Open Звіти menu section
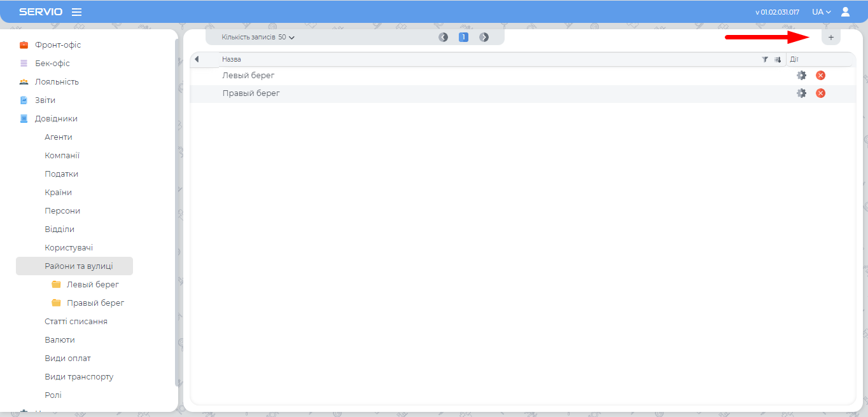This screenshot has height=417, width=868. tap(45, 100)
